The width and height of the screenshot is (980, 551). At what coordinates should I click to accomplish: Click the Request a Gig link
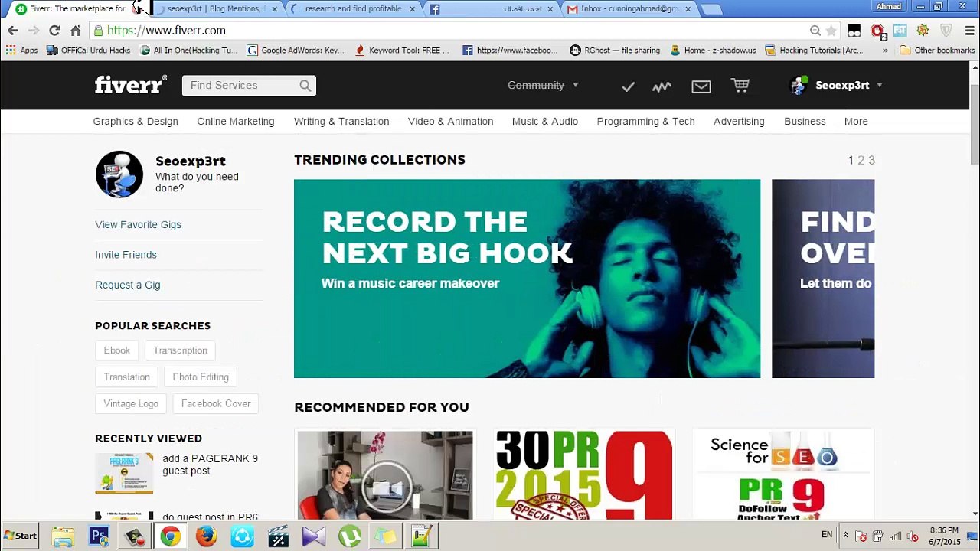tap(128, 285)
